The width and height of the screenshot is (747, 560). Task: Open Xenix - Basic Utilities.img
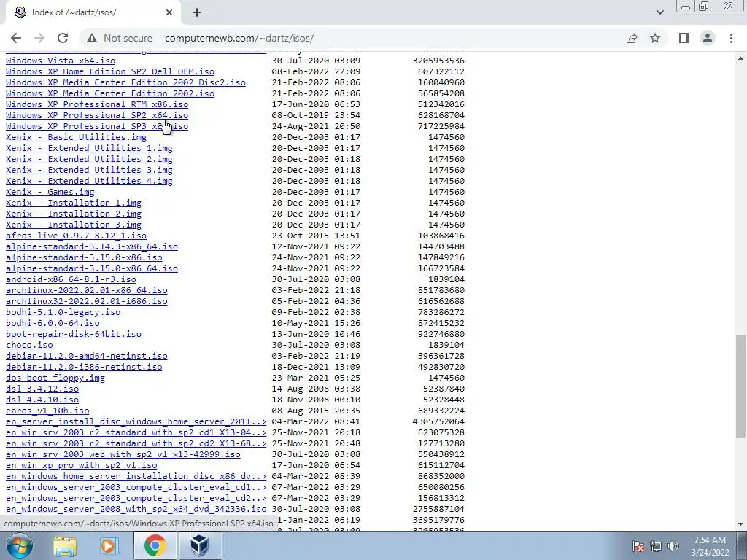click(x=76, y=137)
